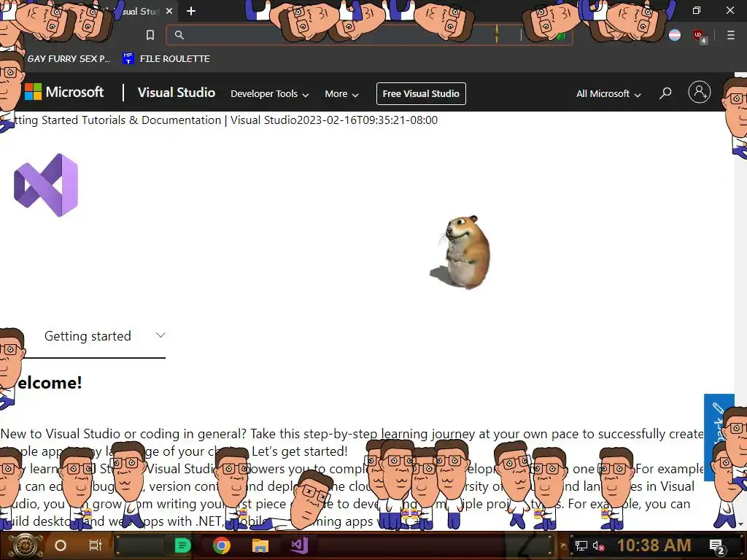Open Task View on the taskbar
The width and height of the screenshot is (747, 560).
click(x=96, y=545)
